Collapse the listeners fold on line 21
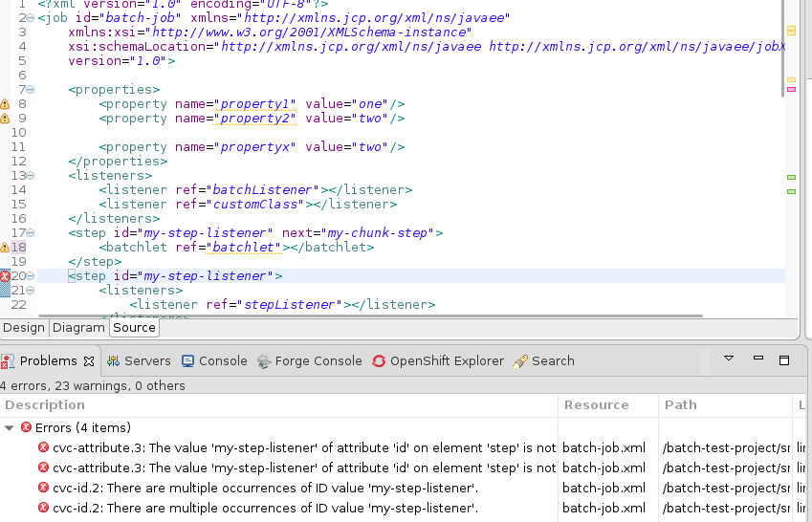This screenshot has width=812, height=522. click(x=31, y=291)
